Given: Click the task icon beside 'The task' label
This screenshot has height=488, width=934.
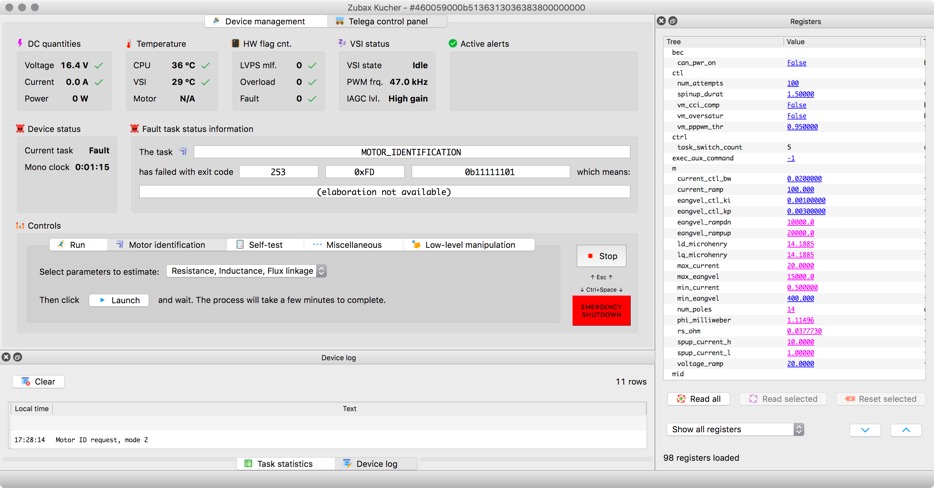Looking at the screenshot, I should click(x=183, y=152).
